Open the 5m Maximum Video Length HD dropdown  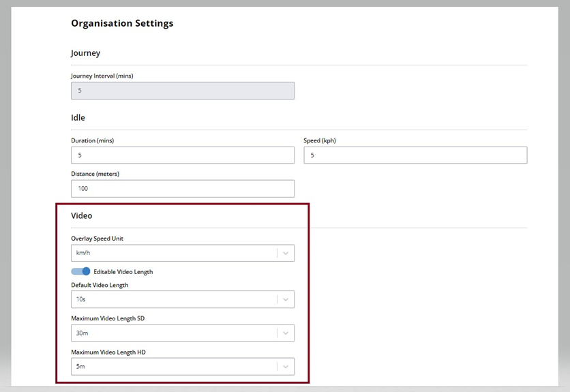tap(183, 367)
